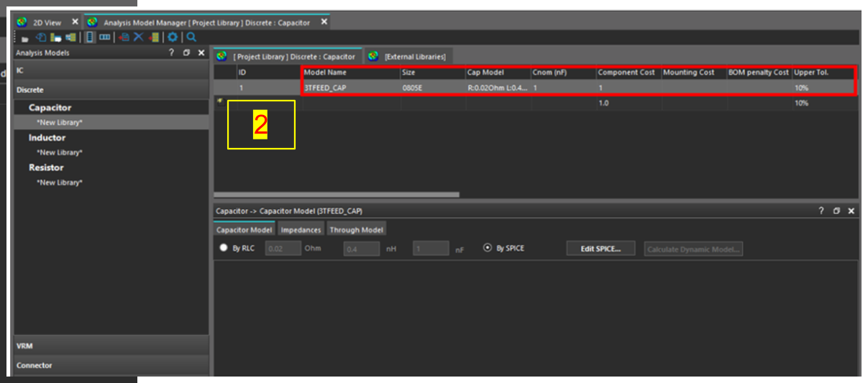Viewport: 868px width, 383px height.
Task: Open the Through Model tab
Action: click(x=356, y=230)
